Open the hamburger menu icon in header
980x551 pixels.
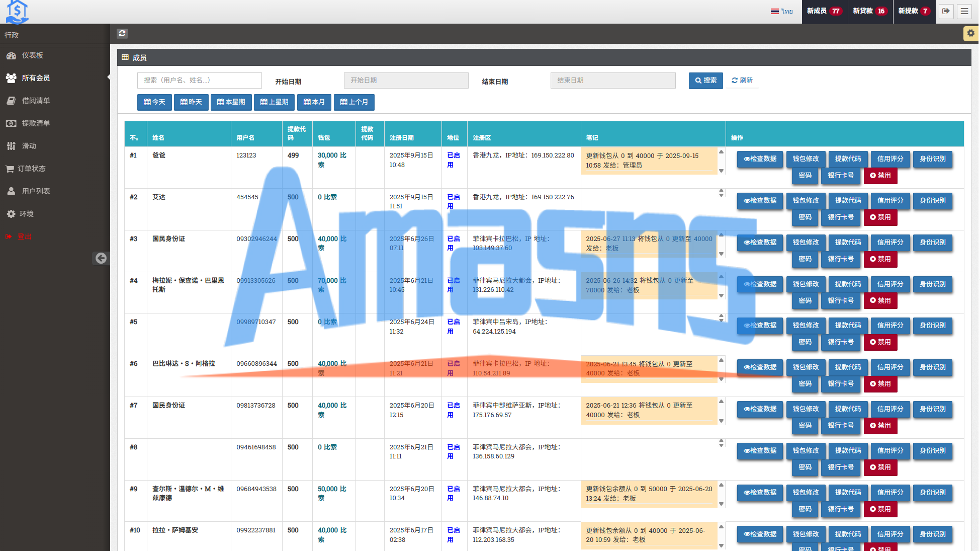click(x=964, y=11)
